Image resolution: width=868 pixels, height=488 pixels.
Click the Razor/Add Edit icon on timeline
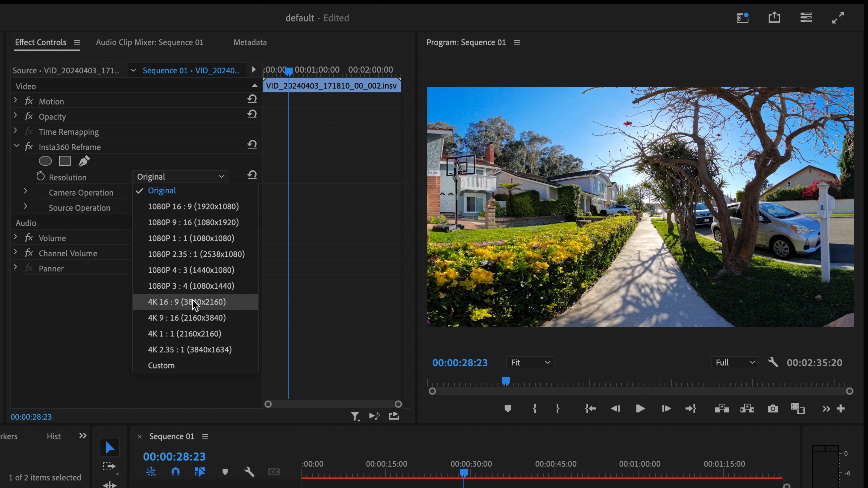(x=151, y=472)
